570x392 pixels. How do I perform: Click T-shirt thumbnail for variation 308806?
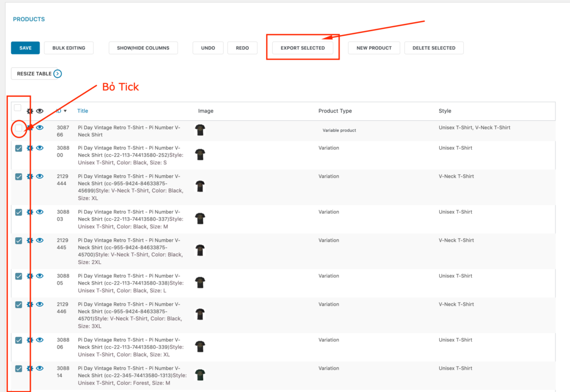pyautogui.click(x=200, y=346)
